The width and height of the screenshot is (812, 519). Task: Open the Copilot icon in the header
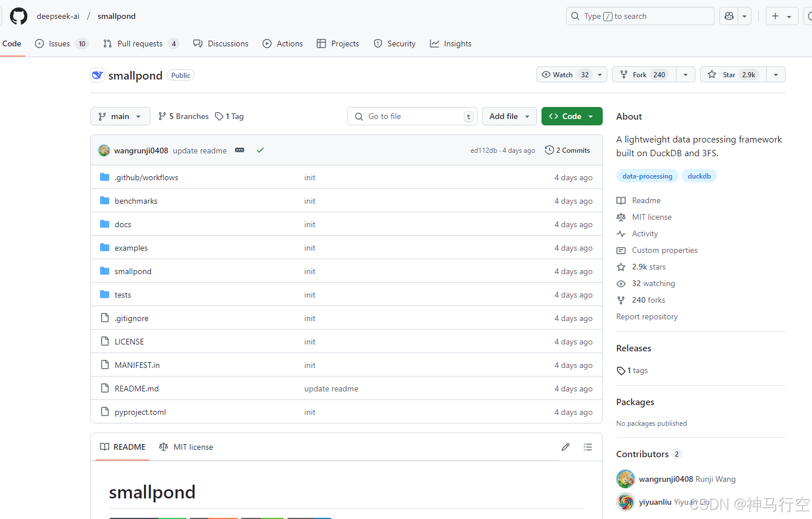[729, 16]
